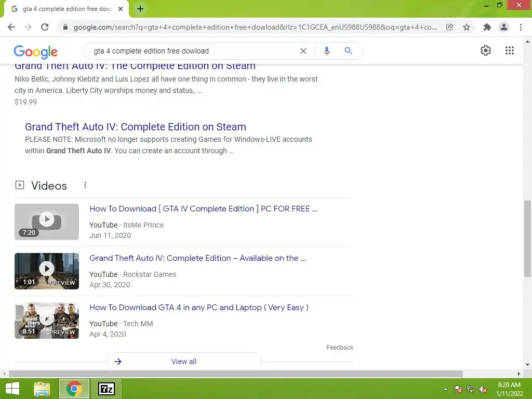Close the gta 4 complete edition tab
This screenshot has height=399, width=532.
tap(121, 9)
